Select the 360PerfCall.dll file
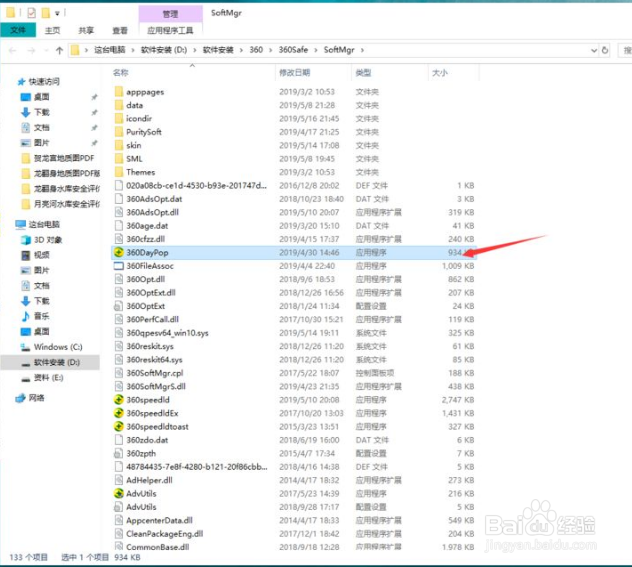The height and width of the screenshot is (567, 632). pos(152,319)
